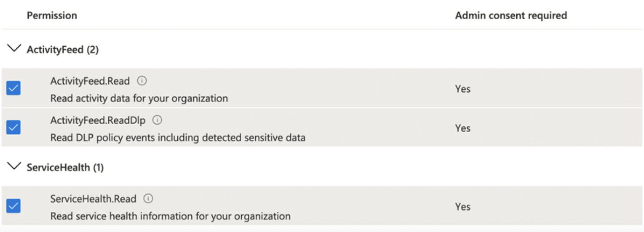Click the ActivityFeed.Read permission name
The image size is (644, 232).
(x=90, y=81)
